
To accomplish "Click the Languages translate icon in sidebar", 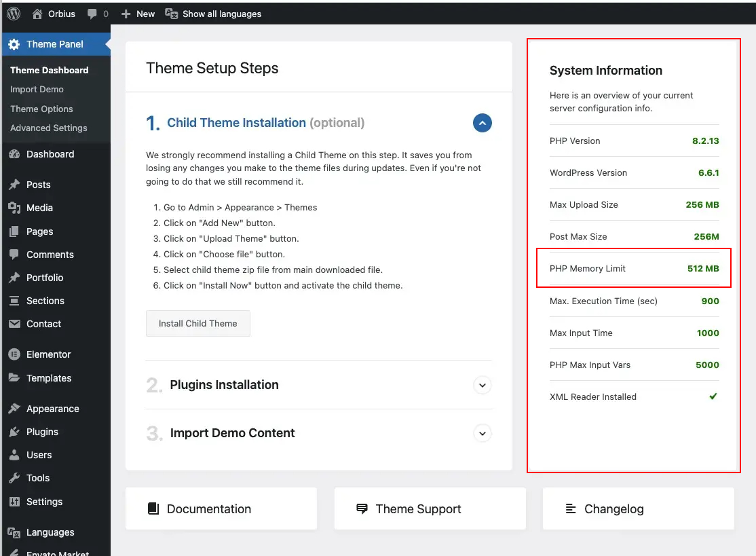I will [x=14, y=532].
